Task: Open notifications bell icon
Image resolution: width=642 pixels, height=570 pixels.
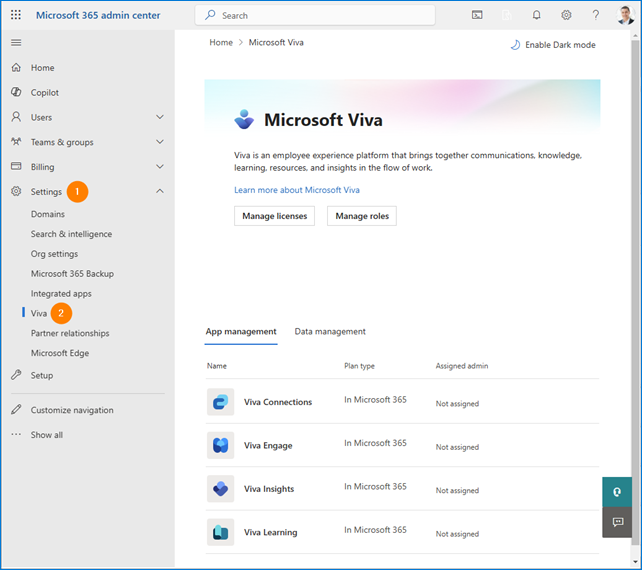Action: point(536,15)
